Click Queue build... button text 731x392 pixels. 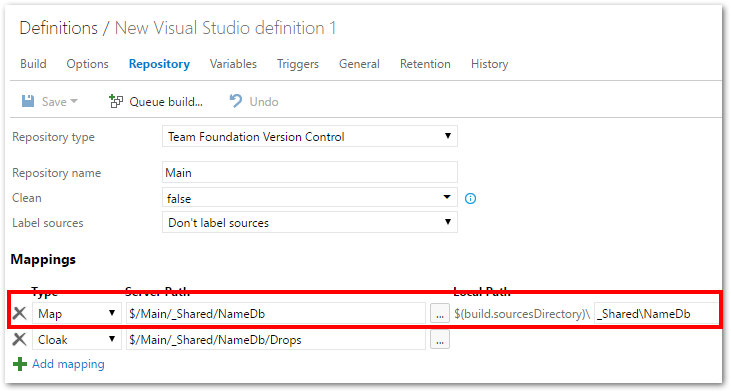point(166,102)
